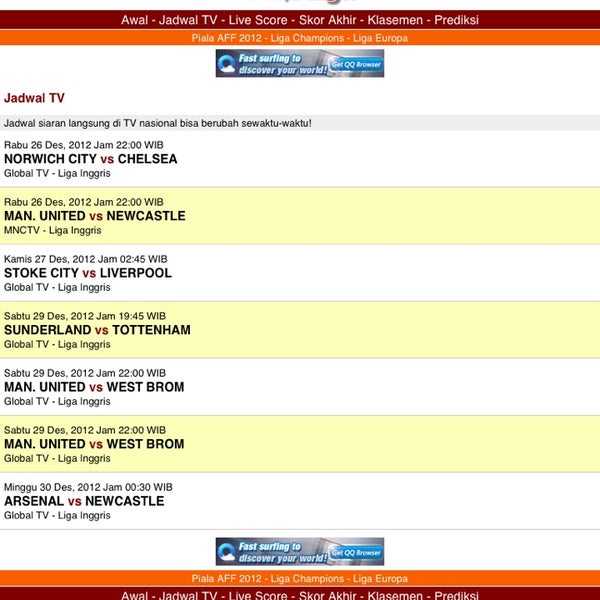Open the Man. United vs Newcastle match
This screenshot has height=600, width=600.
(94, 216)
